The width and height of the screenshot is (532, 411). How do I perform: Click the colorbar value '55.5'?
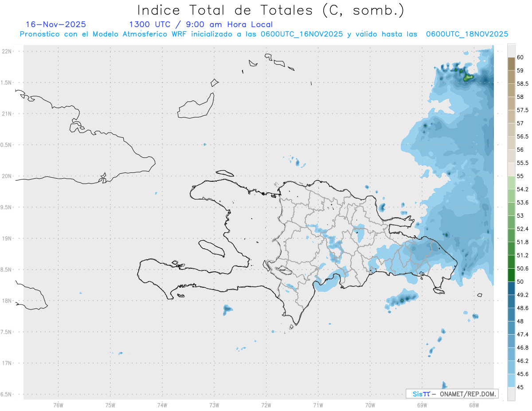click(523, 163)
